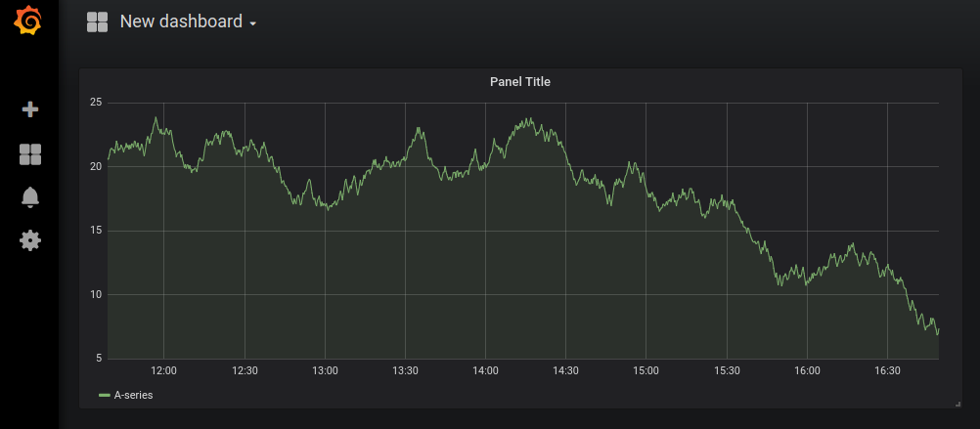The width and height of the screenshot is (980, 429).
Task: Open the Alerting bell icon
Action: (30, 196)
